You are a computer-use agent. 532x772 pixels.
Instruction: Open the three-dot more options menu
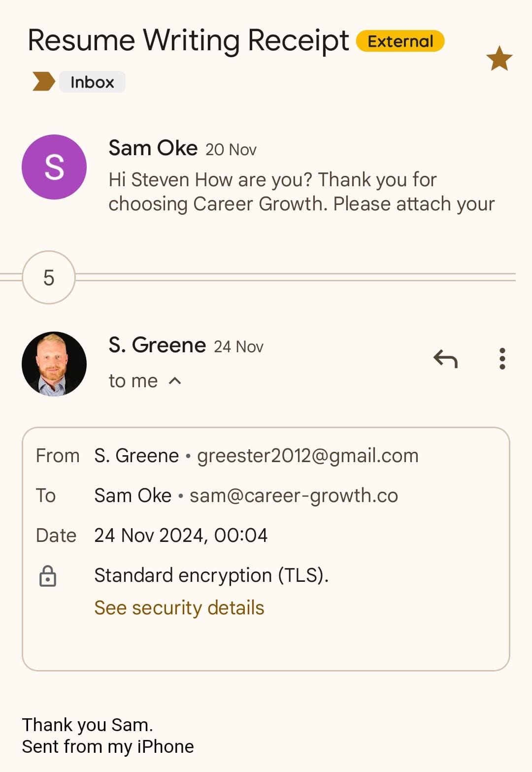coord(502,359)
